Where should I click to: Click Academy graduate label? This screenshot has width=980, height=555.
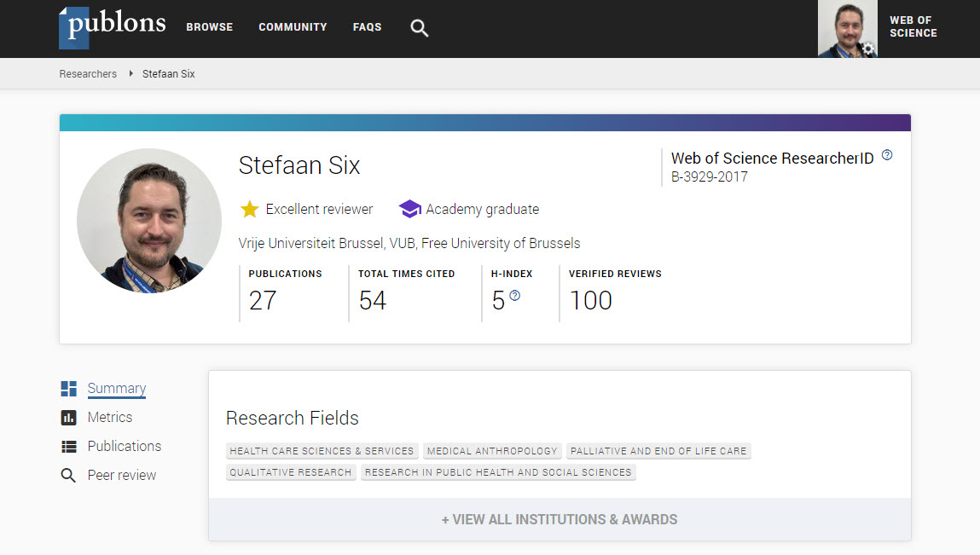click(x=483, y=210)
